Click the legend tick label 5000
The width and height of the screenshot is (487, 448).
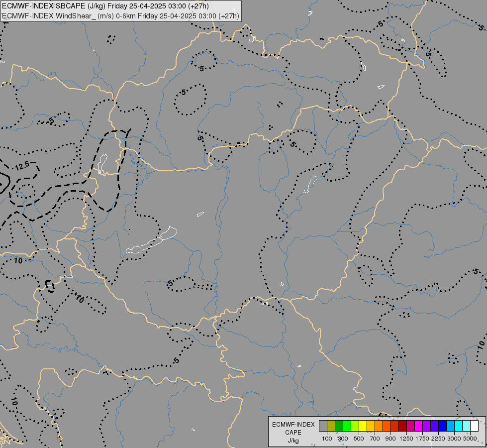click(x=470, y=439)
